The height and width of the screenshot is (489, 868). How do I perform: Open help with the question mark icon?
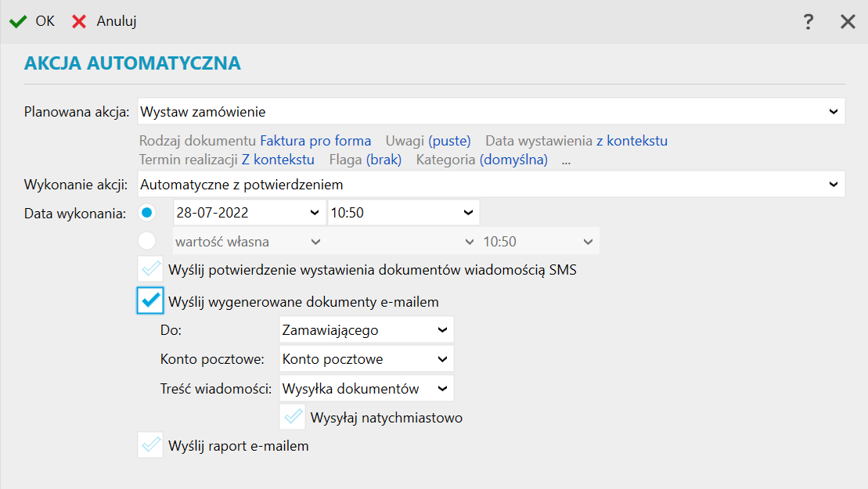click(809, 22)
